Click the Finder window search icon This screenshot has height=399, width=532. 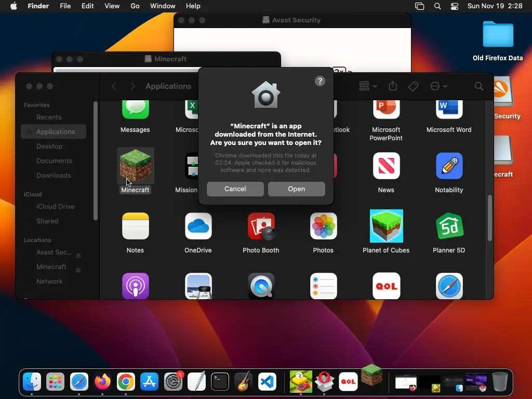(x=478, y=86)
